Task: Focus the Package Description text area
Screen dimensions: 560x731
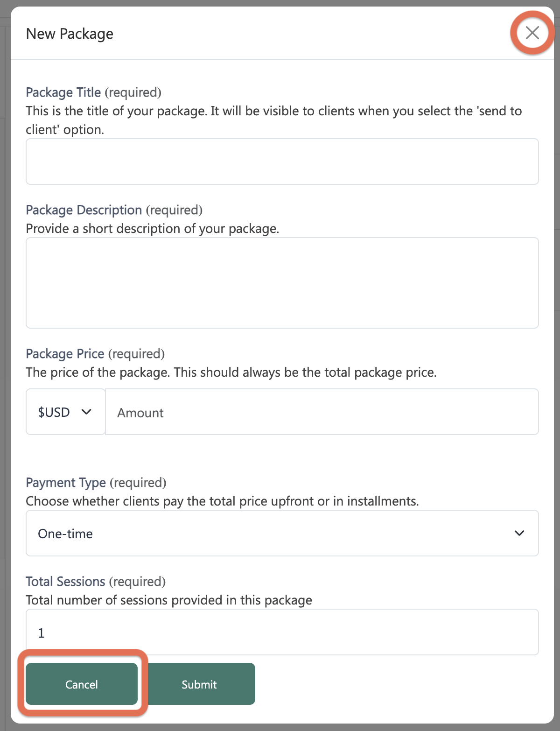Action: click(x=282, y=283)
